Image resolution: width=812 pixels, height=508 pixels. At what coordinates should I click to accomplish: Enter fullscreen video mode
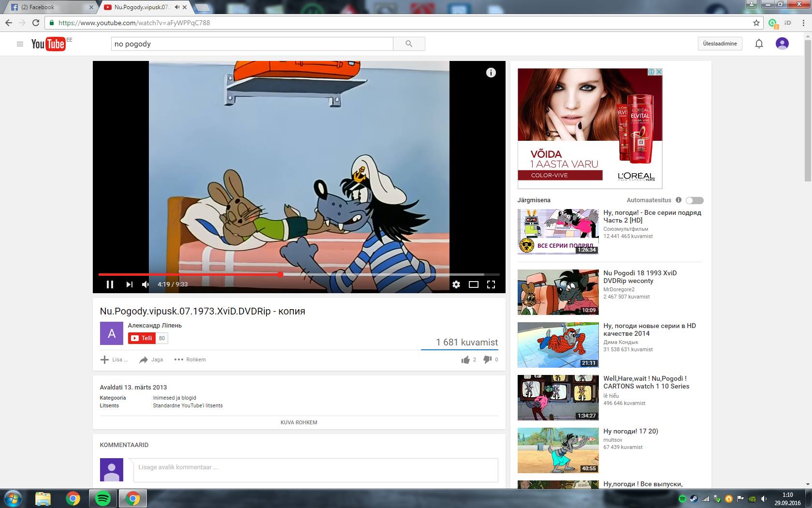coord(491,284)
